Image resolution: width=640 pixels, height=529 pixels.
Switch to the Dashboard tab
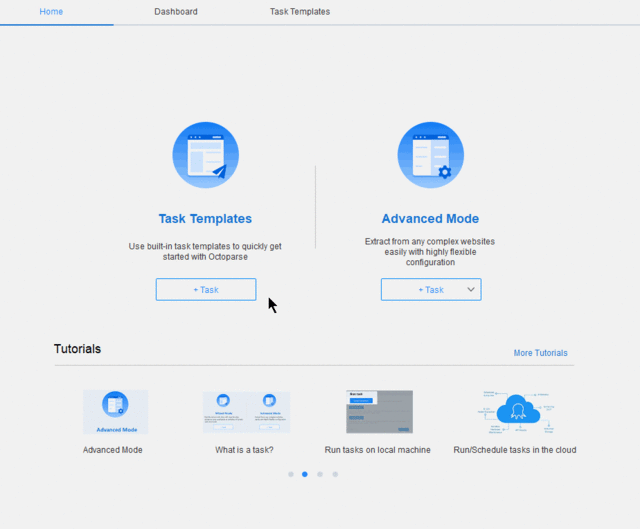point(176,11)
